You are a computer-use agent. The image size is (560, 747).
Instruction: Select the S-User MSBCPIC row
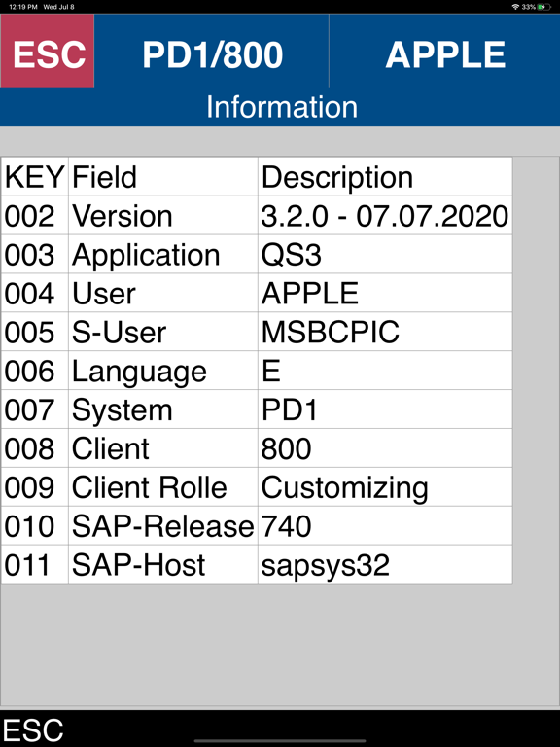[x=257, y=332]
